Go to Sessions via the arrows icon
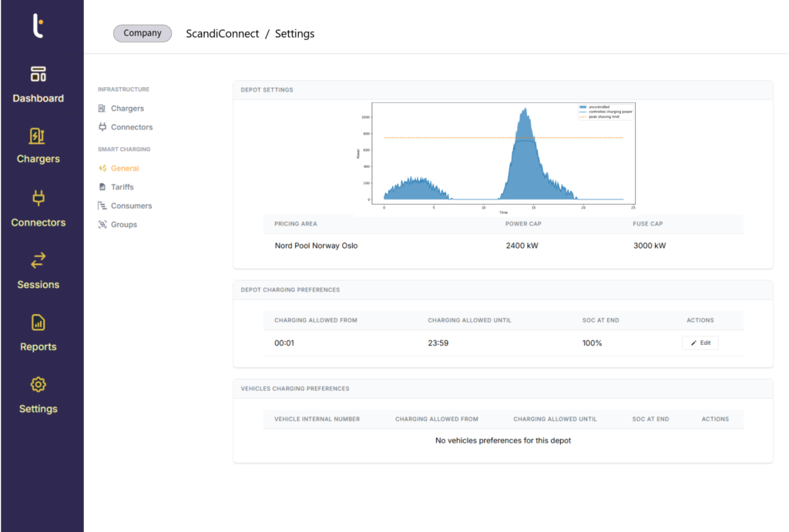 click(38, 260)
